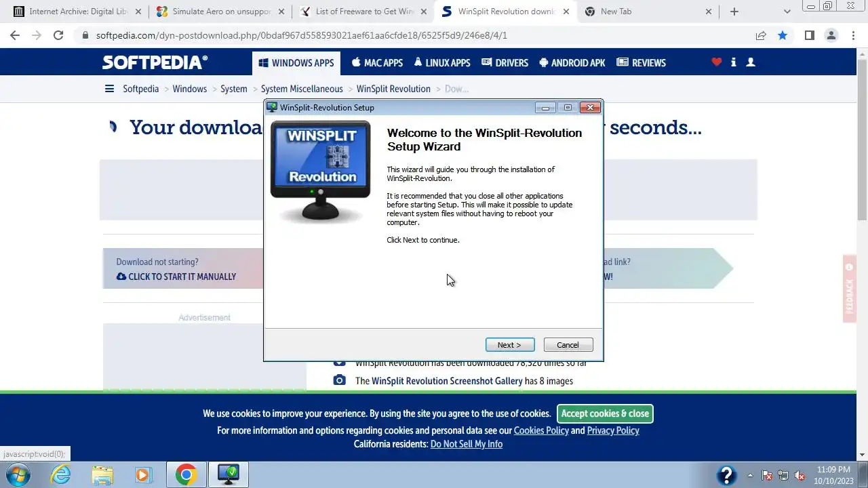Expand Chrome tab search arrow
868x488 pixels.
click(787, 12)
